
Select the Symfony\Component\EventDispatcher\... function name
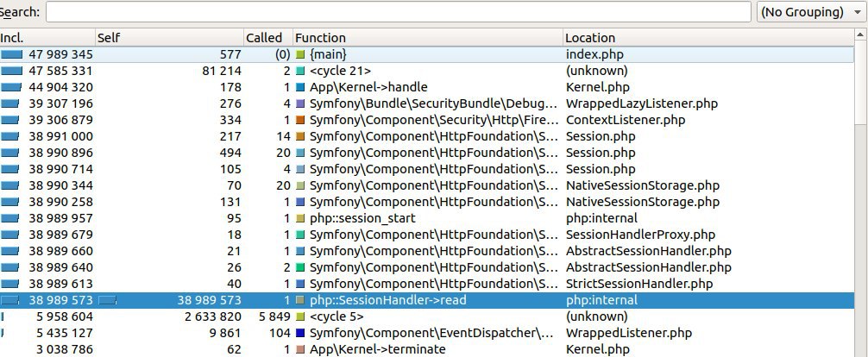coord(431,333)
